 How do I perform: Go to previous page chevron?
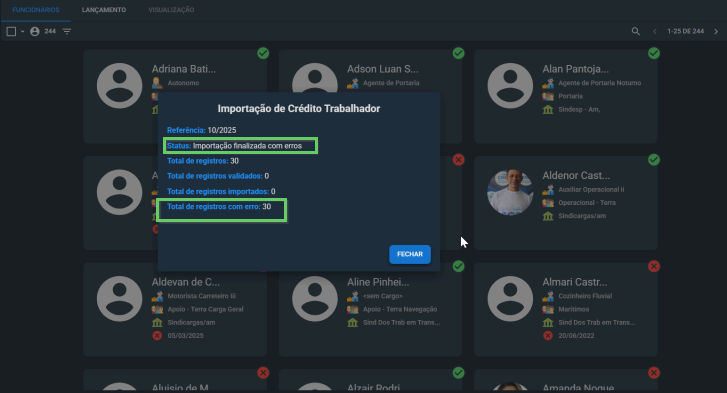point(655,32)
